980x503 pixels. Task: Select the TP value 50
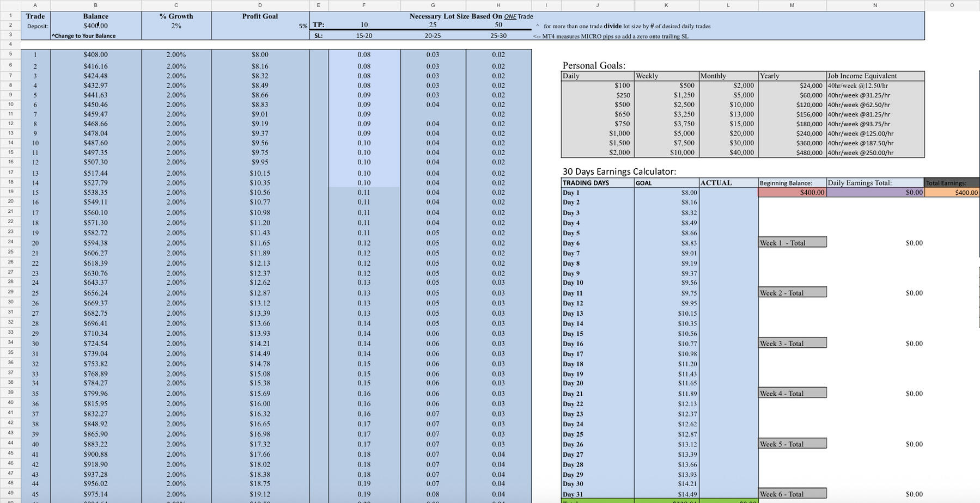[498, 25]
